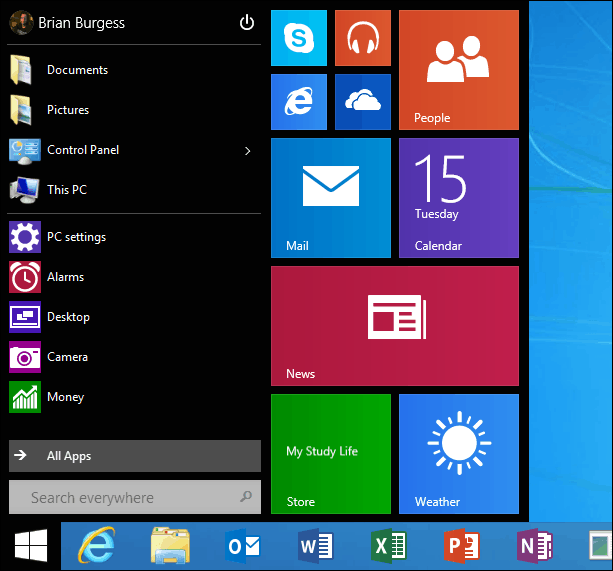Viewport: 613px width, 571px height.
Task: Click the All Apps button
Action: click(x=135, y=456)
